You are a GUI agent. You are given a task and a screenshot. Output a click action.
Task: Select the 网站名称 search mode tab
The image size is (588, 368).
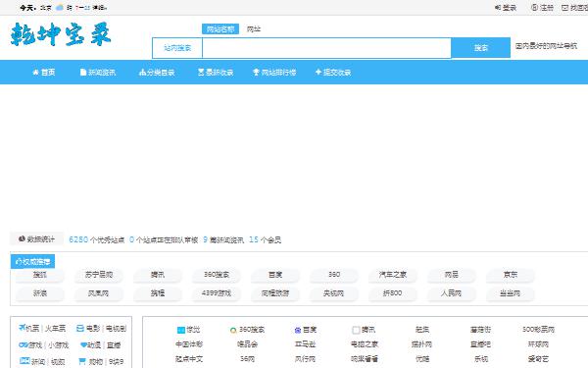220,28
